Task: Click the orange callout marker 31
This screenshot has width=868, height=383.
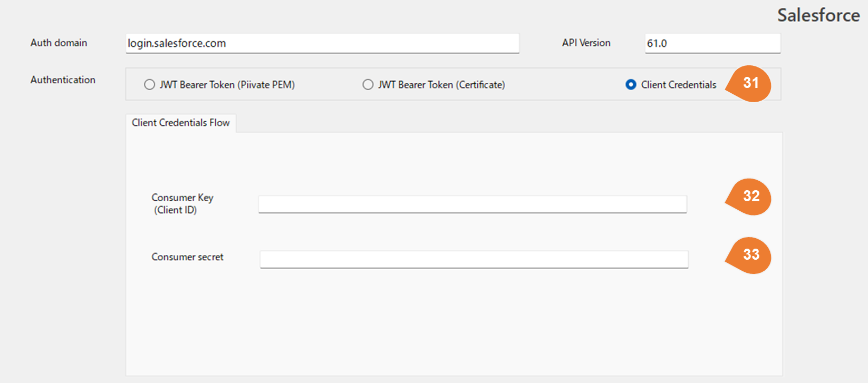Action: [x=750, y=83]
